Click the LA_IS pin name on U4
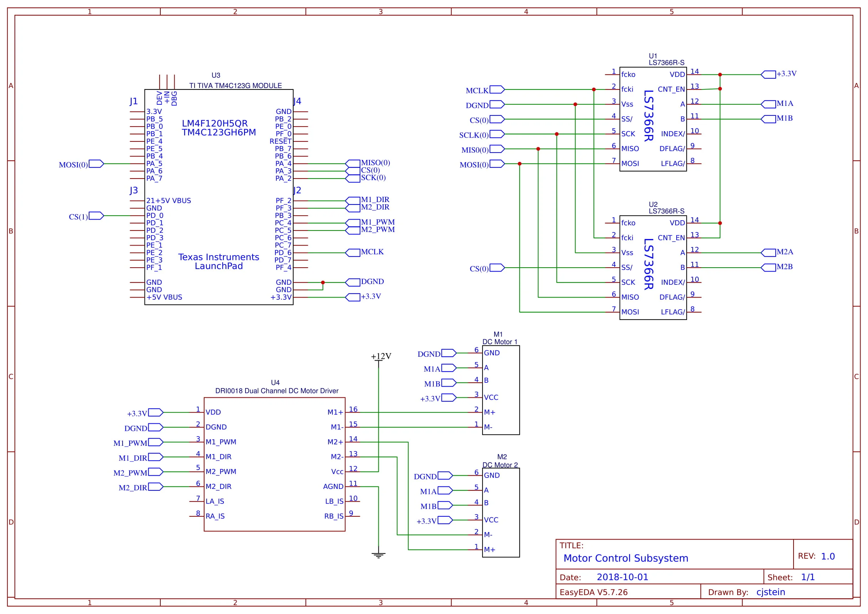The height and width of the screenshot is (614, 868). click(215, 501)
